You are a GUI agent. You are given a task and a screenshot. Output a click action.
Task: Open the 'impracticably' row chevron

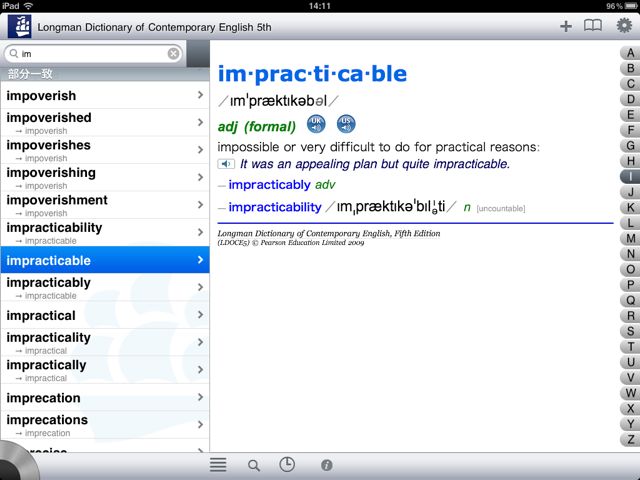point(200,287)
